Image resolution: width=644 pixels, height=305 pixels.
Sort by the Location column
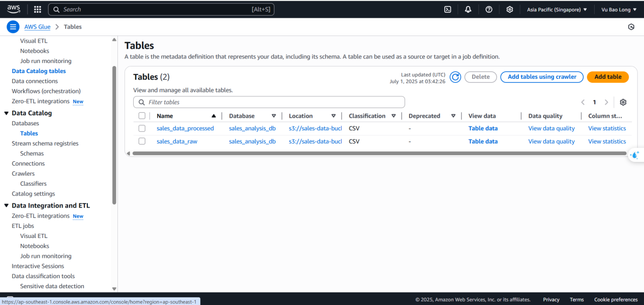[x=333, y=116]
